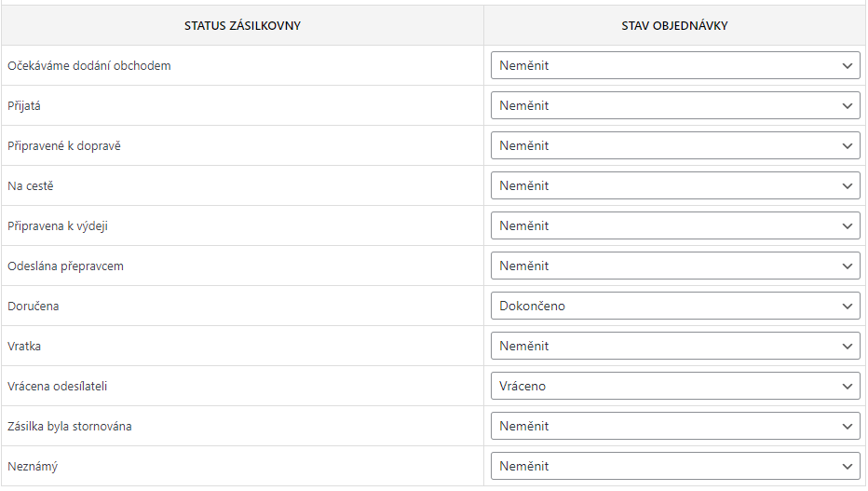Image resolution: width=868 pixels, height=491 pixels.
Task: Click the Vrácena odesílateli row label
Action: click(63, 387)
